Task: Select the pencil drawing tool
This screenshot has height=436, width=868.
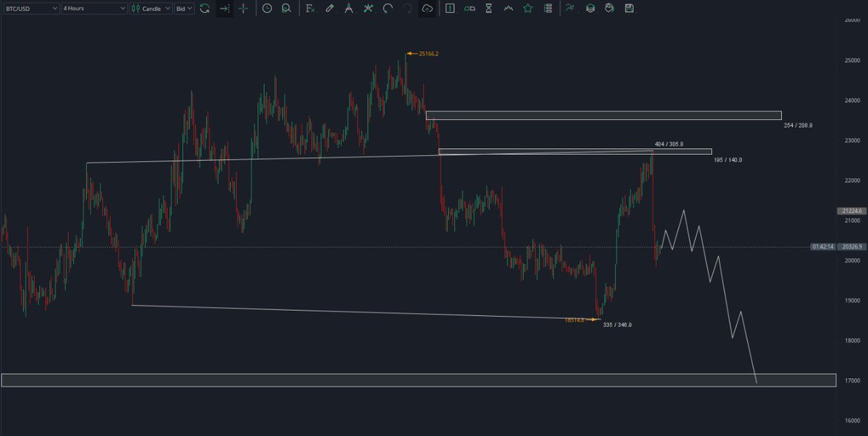Action: 330,9
